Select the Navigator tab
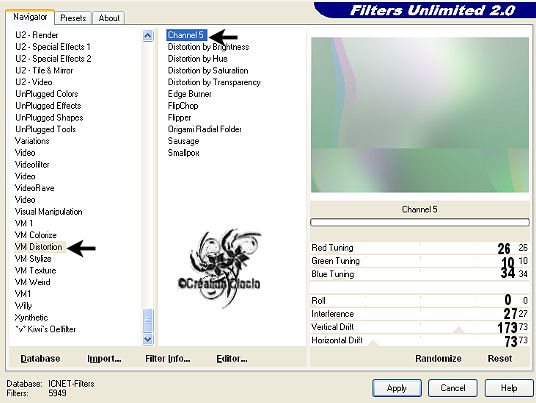The width and height of the screenshot is (536, 403). tap(30, 17)
